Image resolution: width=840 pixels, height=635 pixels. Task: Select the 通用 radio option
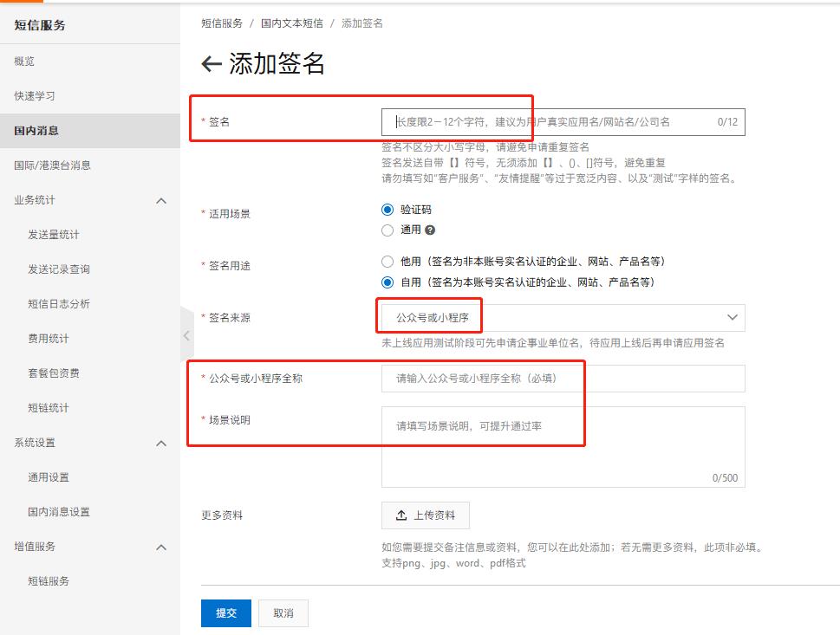[387, 230]
